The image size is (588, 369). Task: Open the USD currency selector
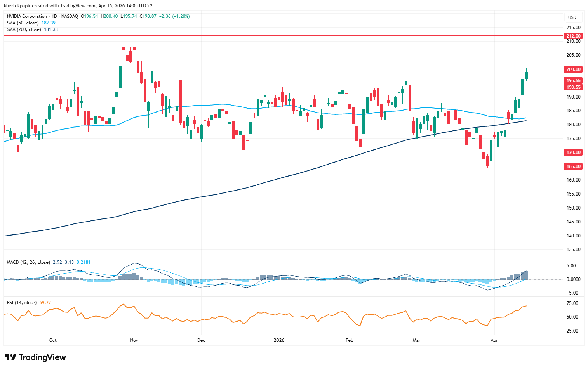572,17
